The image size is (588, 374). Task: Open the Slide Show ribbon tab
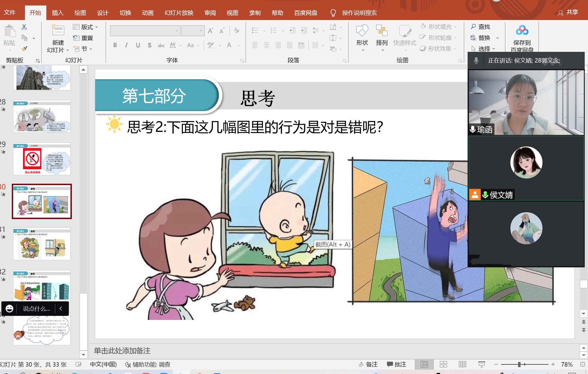point(179,13)
